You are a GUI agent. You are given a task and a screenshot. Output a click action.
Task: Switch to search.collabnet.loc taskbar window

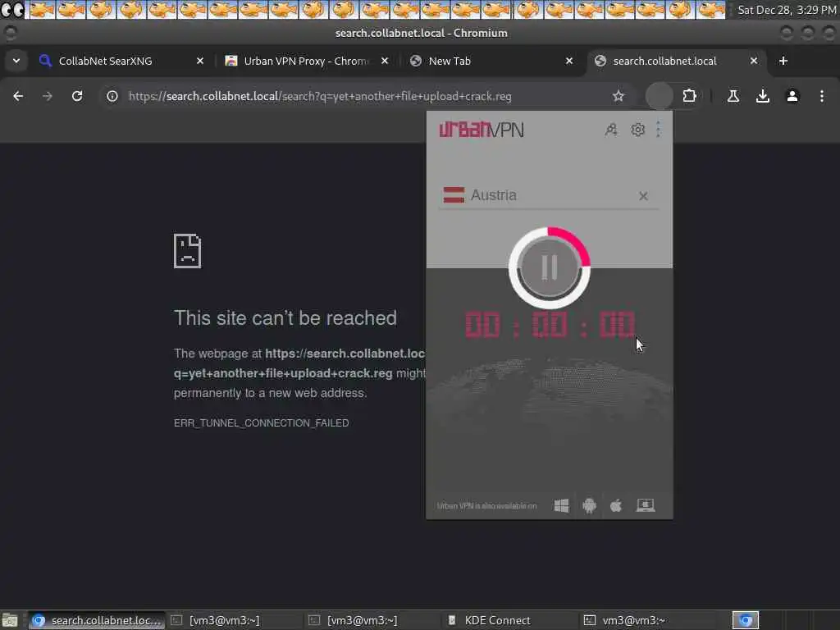point(97,620)
